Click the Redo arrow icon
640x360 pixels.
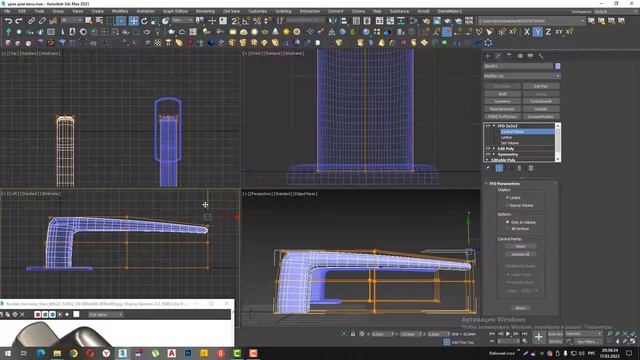coord(18,20)
